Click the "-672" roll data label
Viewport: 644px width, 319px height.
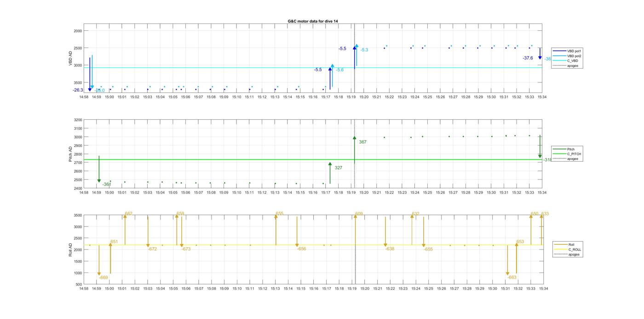pyautogui.click(x=152, y=249)
